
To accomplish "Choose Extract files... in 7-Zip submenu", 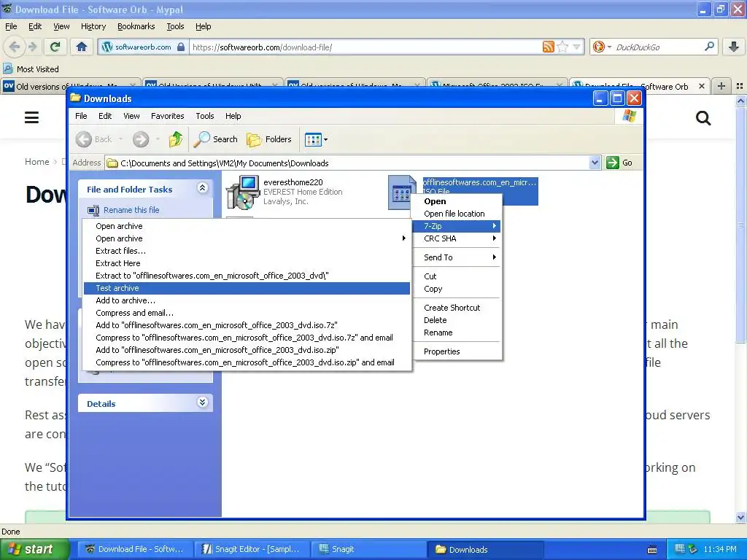I will [247, 251].
